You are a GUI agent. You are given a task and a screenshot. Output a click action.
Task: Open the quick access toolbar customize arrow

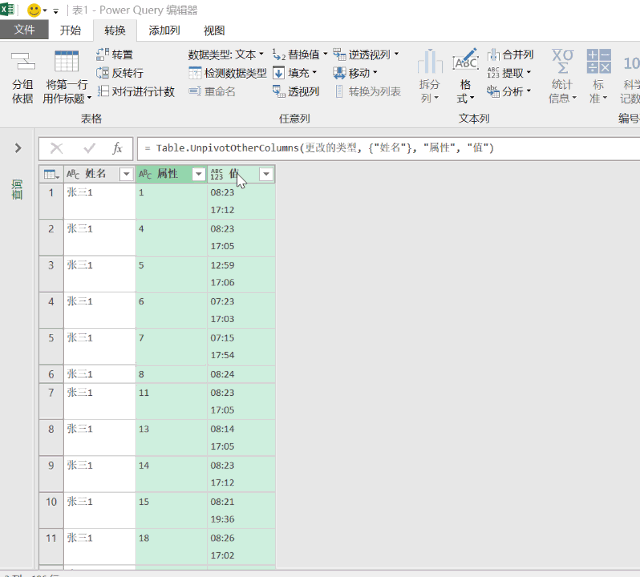click(56, 11)
